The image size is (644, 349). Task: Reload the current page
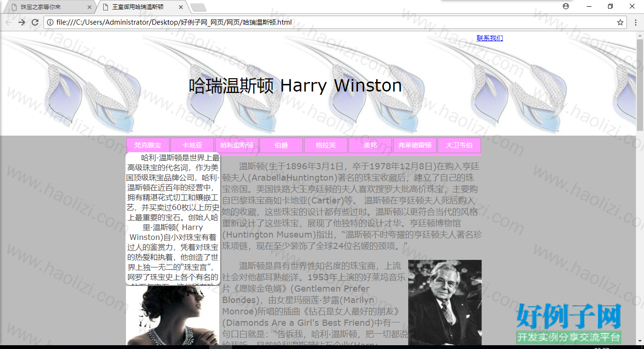35,22
